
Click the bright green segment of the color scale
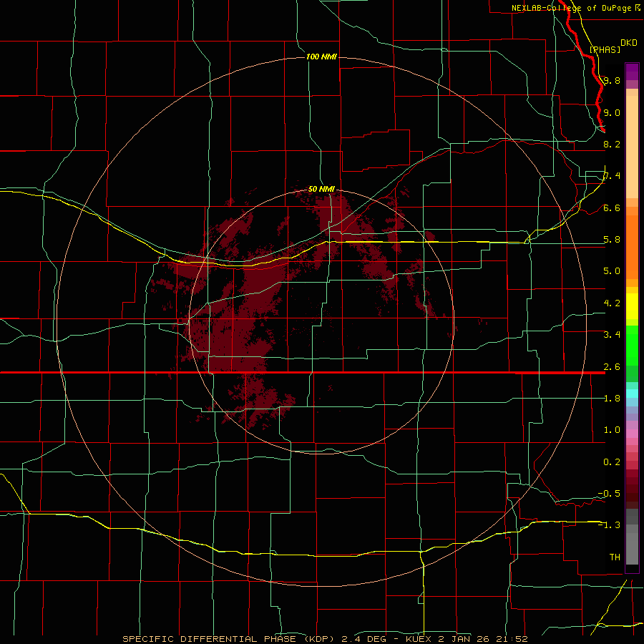point(632,346)
